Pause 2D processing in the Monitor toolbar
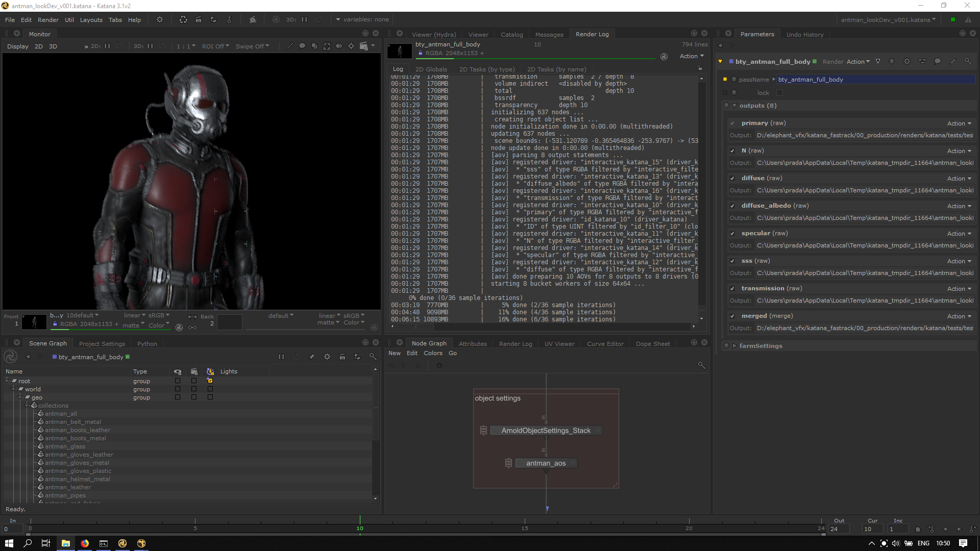Image resolution: width=980 pixels, height=551 pixels. tap(107, 46)
